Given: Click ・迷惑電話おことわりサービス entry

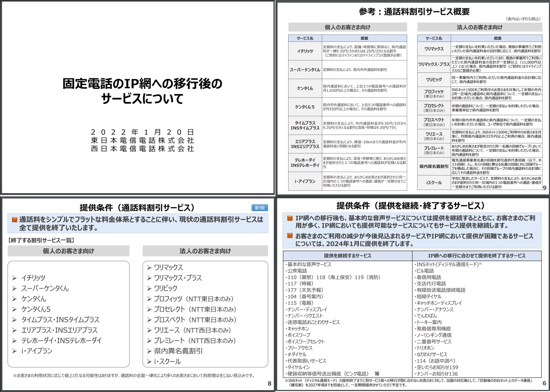Looking at the screenshot, I should point(312,322).
